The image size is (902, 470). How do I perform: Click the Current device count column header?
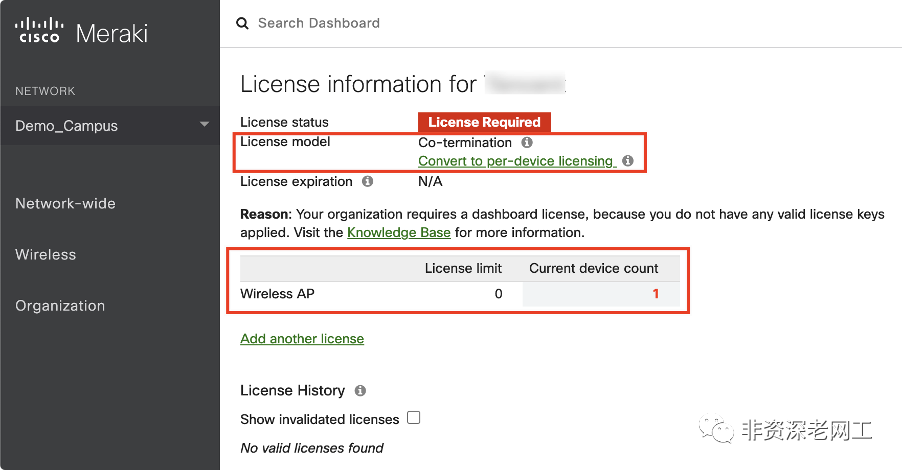(593, 268)
